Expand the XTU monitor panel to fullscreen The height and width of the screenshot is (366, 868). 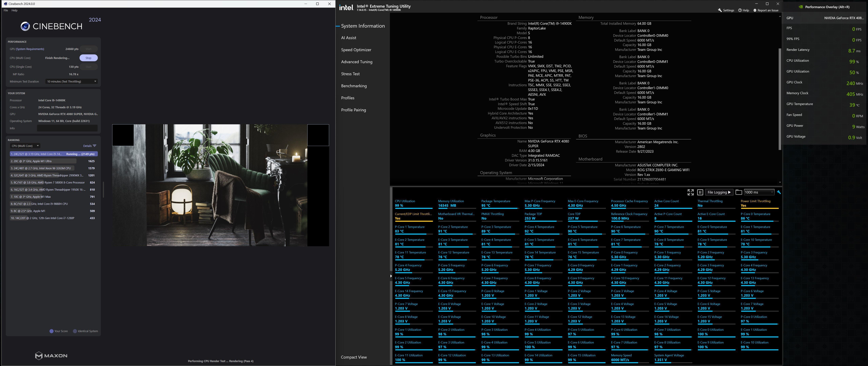691,192
